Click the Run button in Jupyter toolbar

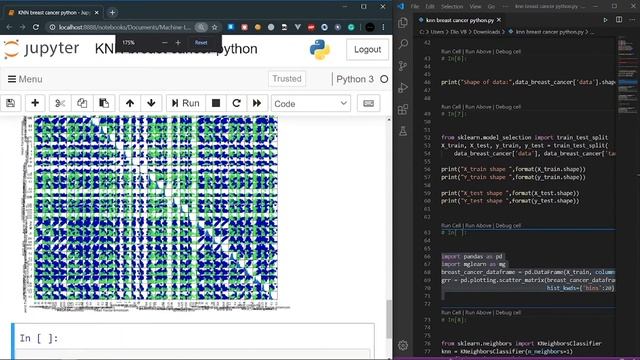pyautogui.click(x=185, y=103)
